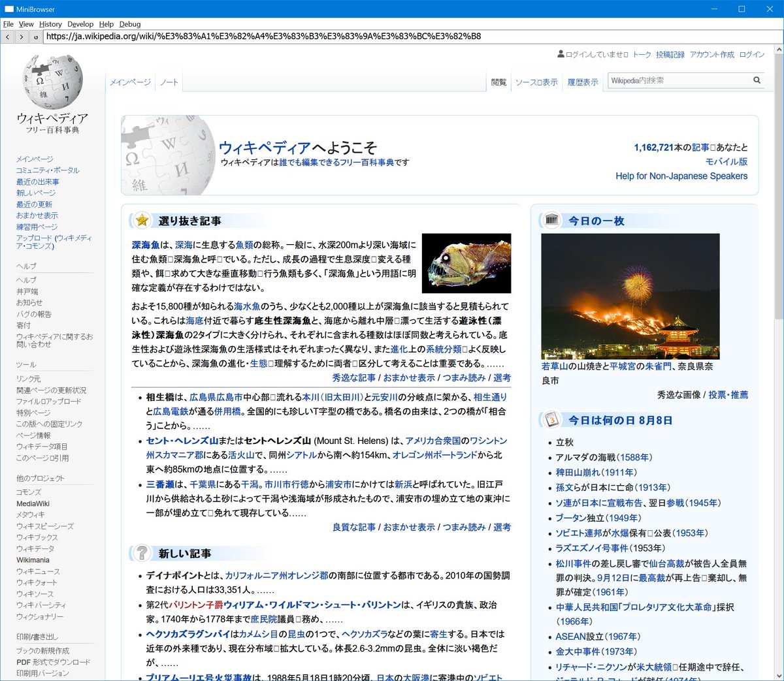The height and width of the screenshot is (681, 784).
Task: Click 井戸端 in the sidebar
Action: 27,291
